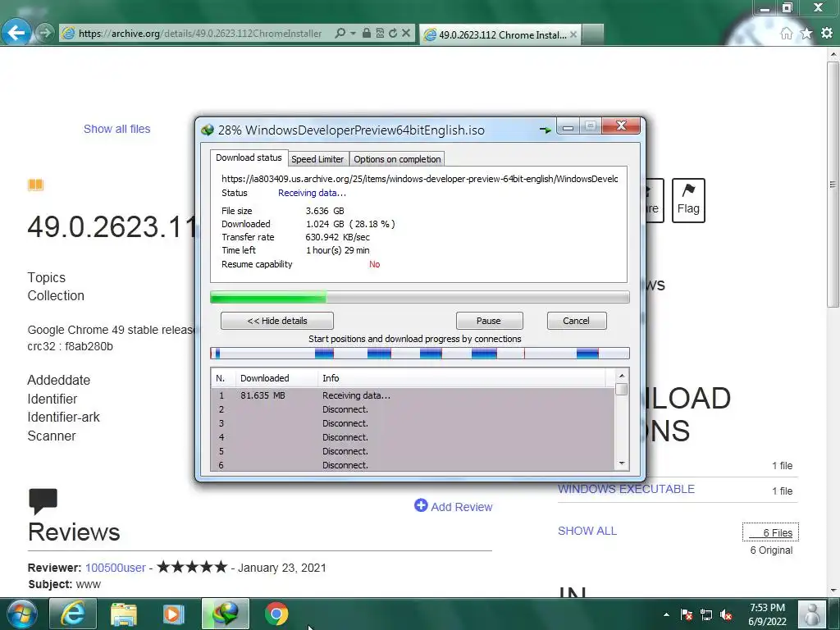Viewport: 840px width, 630px height.
Task: Click the Info column header
Action: pyautogui.click(x=463, y=378)
